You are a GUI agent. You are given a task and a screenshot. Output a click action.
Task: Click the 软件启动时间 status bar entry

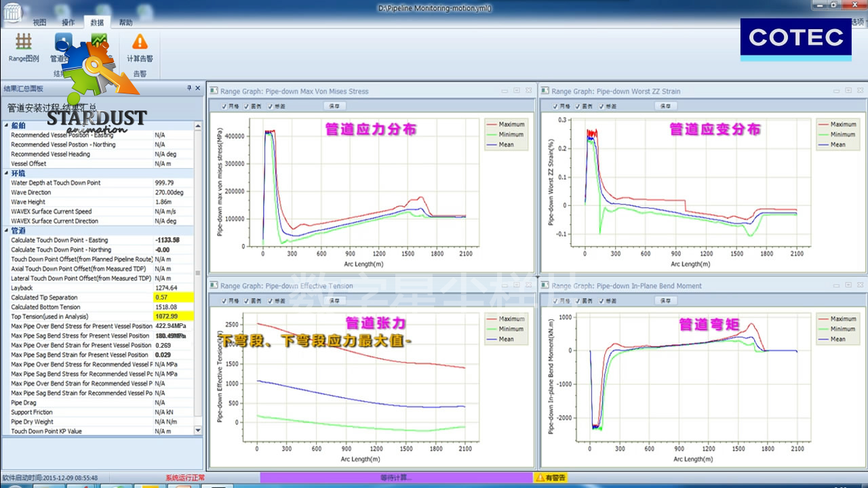[x=50, y=478]
